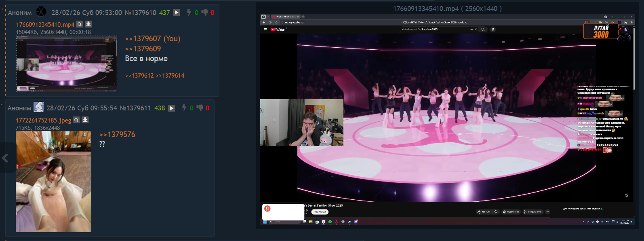Click the thumbs-down icon on post №1379611

[x=200, y=108]
